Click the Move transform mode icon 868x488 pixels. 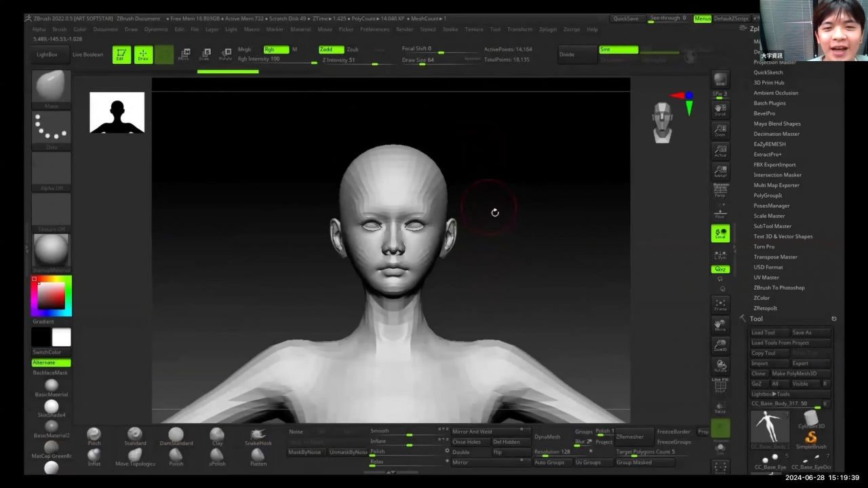tap(184, 54)
